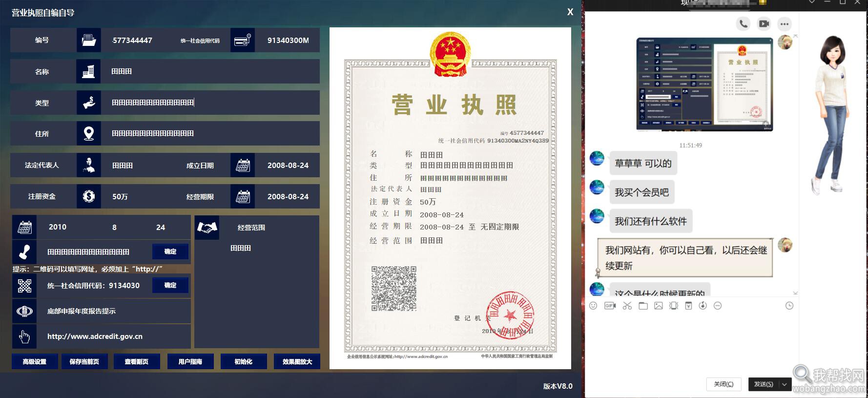
Task: Click the building icon beside 名称
Action: pyautogui.click(x=89, y=71)
